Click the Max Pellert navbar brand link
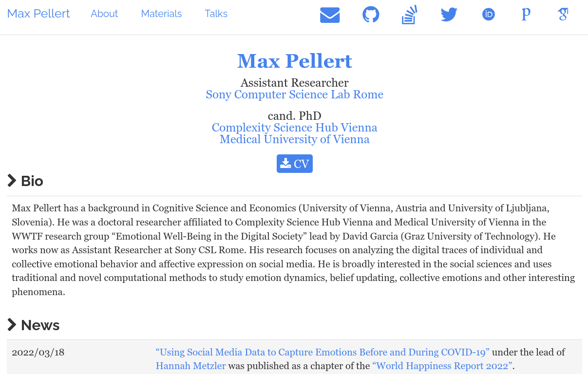Viewport: 588px width, 374px height. click(38, 14)
